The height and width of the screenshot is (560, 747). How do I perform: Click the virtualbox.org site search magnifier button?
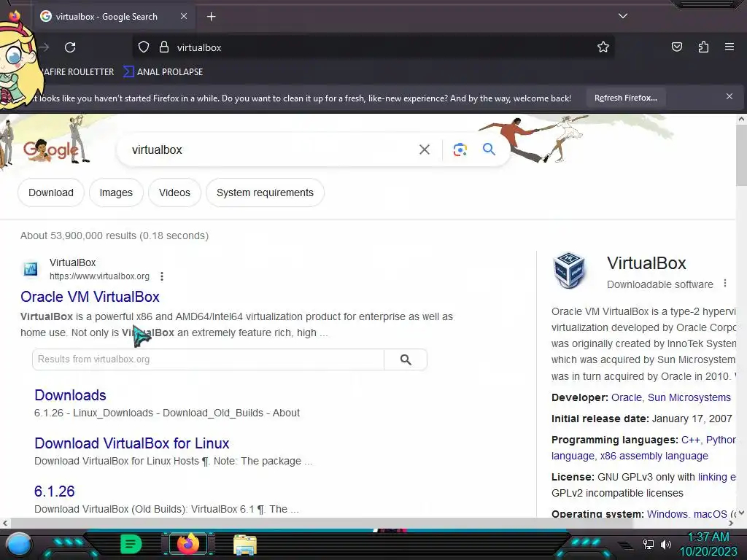pos(406,359)
